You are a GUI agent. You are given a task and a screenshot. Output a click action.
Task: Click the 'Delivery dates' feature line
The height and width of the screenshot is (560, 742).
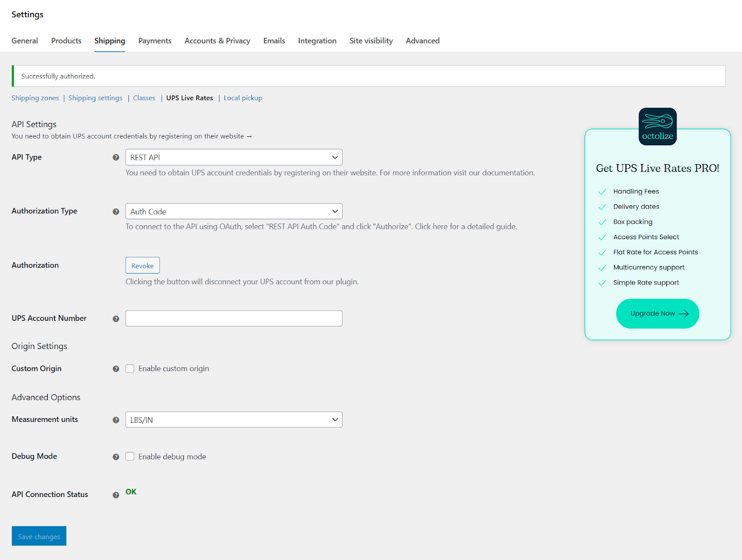pyautogui.click(x=636, y=207)
